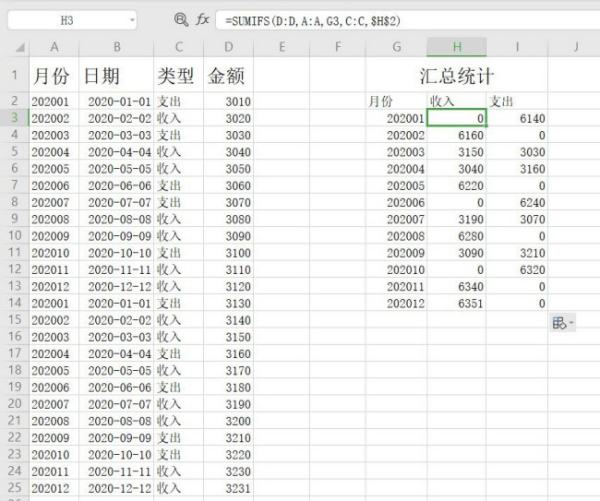Select row 3 header
600x501 pixels.
(x=14, y=118)
